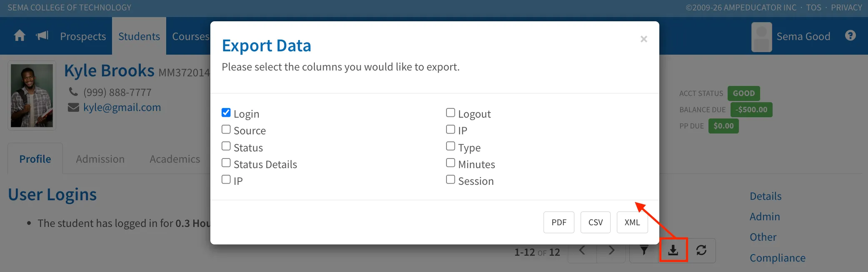
Task: Export data as CSV
Action: tap(596, 222)
